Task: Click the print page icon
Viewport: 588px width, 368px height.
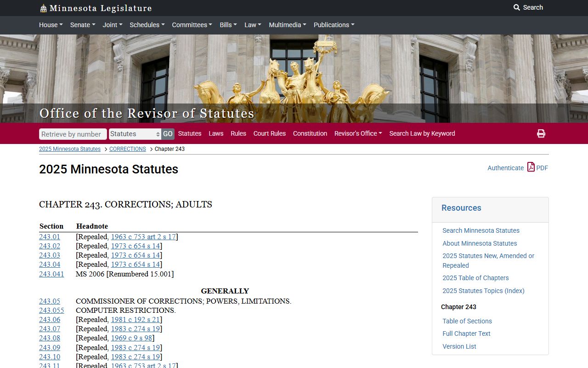Action: tap(541, 133)
